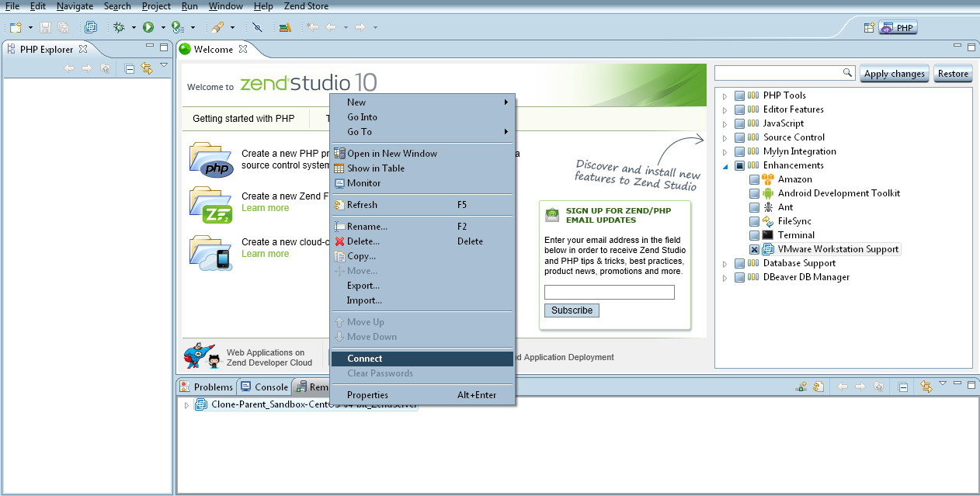Open the Run dropdown arrow

(163, 27)
